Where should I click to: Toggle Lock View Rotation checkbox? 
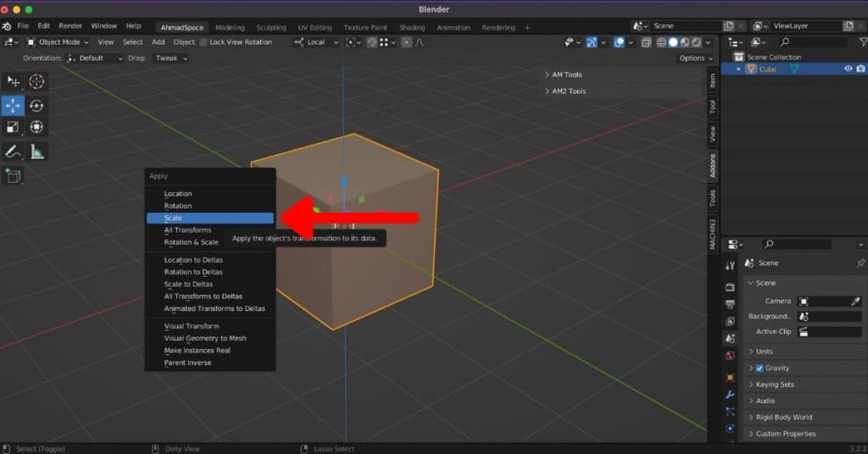[x=203, y=42]
